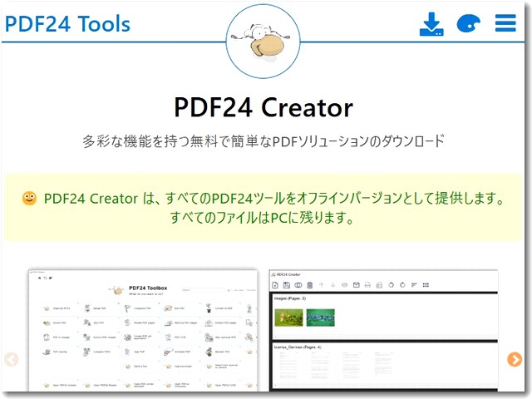This screenshot has width=532, height=399.
Task: Click printer icon in Creator screenshot
Action: click(x=367, y=285)
